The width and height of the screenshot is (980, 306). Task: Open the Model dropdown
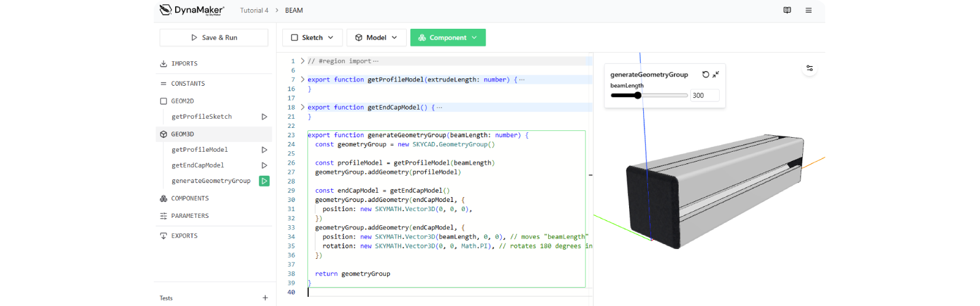(x=376, y=38)
